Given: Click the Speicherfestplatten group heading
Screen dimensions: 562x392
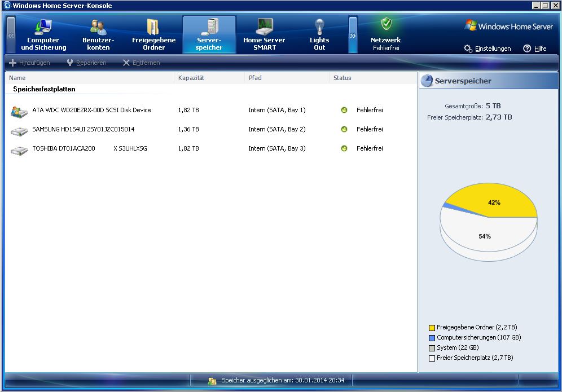Looking at the screenshot, I should (x=44, y=89).
